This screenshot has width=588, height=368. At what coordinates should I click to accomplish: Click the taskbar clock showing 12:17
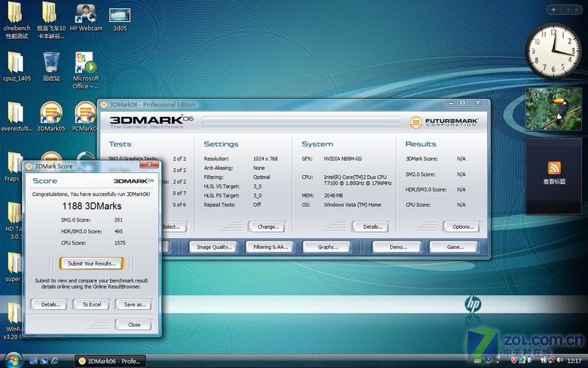coord(574,361)
